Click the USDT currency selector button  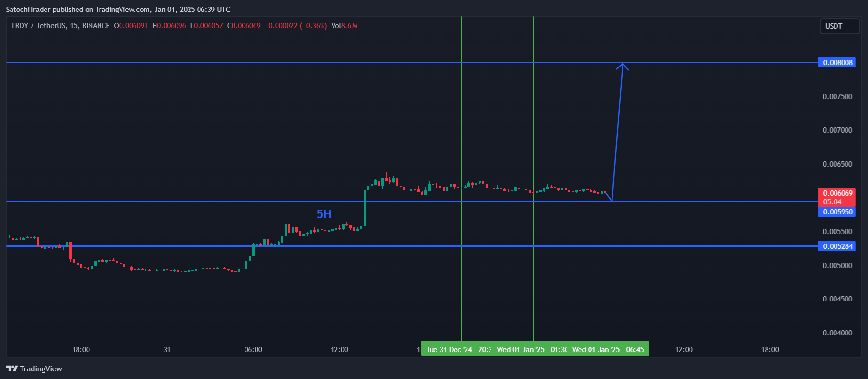[x=839, y=26]
